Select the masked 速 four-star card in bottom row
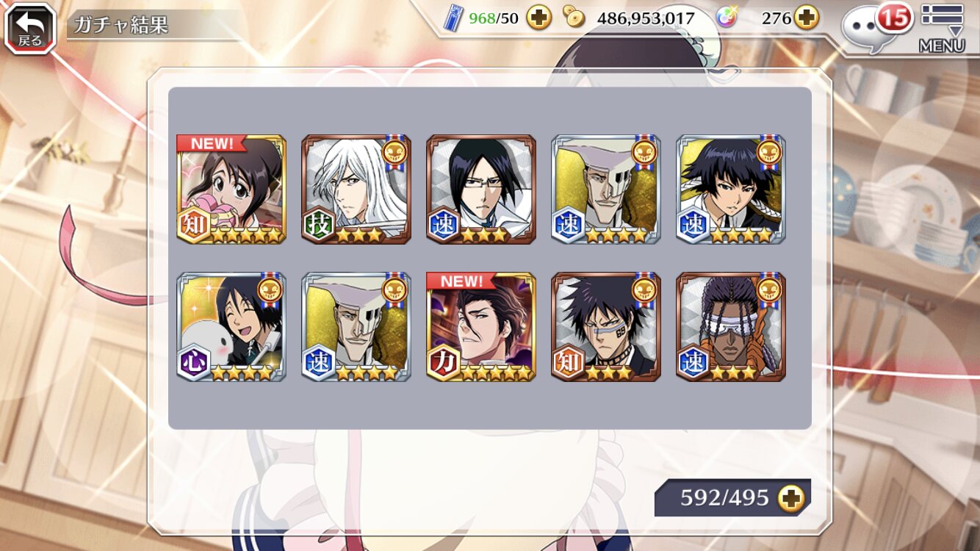980x551 pixels. point(356,327)
